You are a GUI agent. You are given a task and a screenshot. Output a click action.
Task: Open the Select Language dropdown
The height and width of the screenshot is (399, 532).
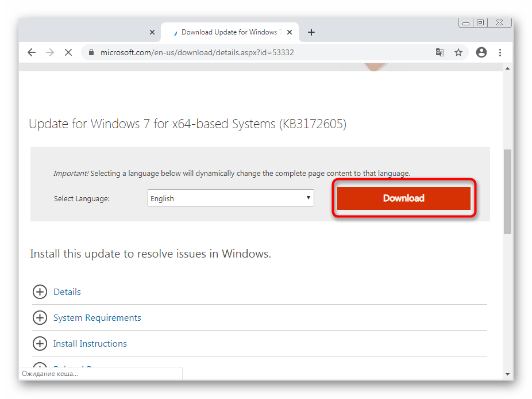tap(231, 198)
